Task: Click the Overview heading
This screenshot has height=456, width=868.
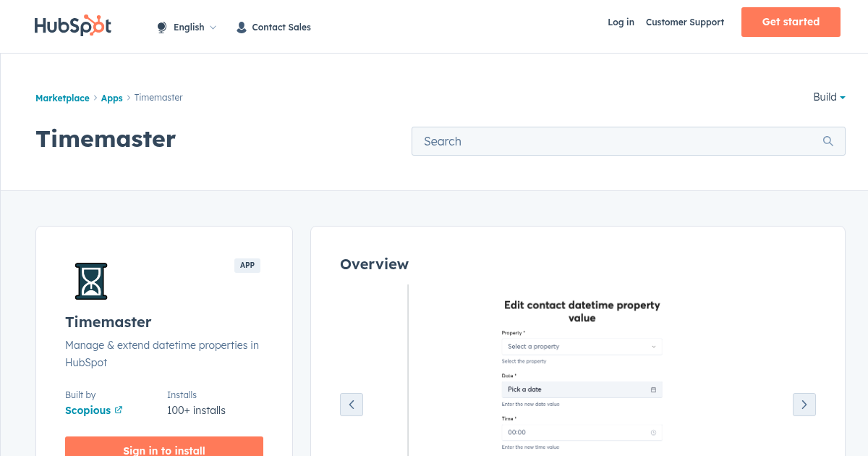Action: [x=374, y=264]
